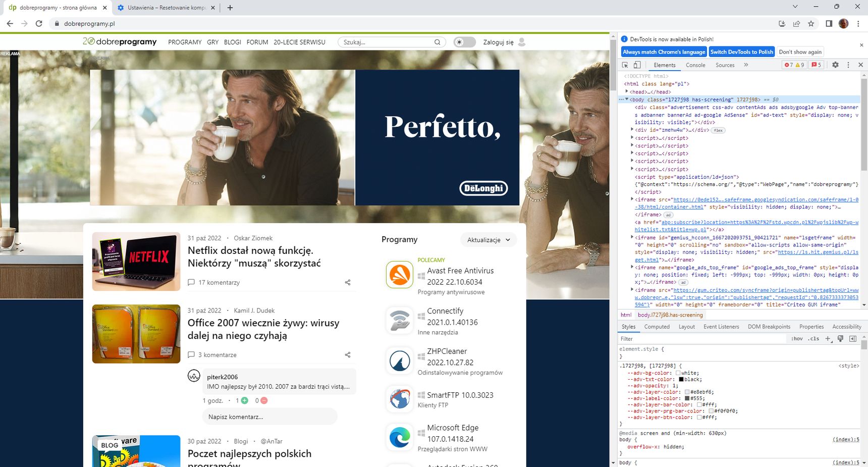The height and width of the screenshot is (467, 868).
Task: Share the Office 2007 article via share icon
Action: pyautogui.click(x=348, y=355)
